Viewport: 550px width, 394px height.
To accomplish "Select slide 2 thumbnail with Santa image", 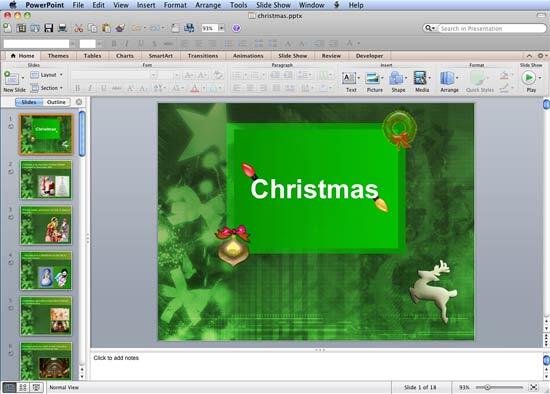I will (x=46, y=180).
